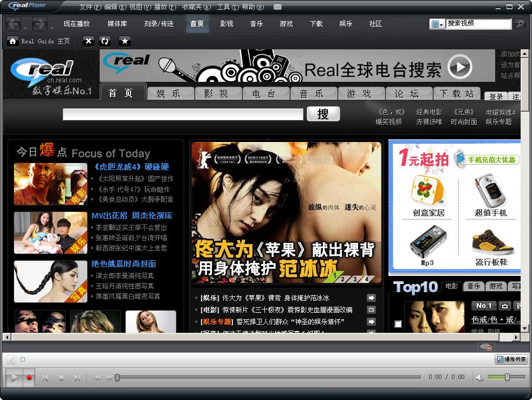This screenshot has width=532, height=400.
Task: Click the fast-forward double-arrow button
Action: [109, 378]
